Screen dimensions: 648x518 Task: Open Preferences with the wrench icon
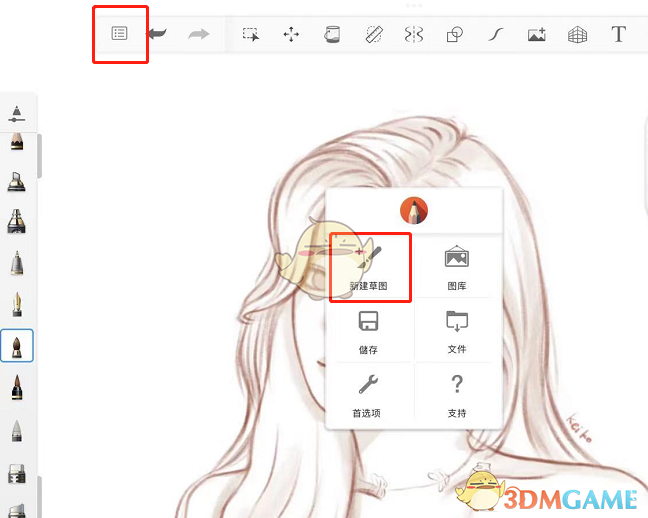[x=367, y=396]
